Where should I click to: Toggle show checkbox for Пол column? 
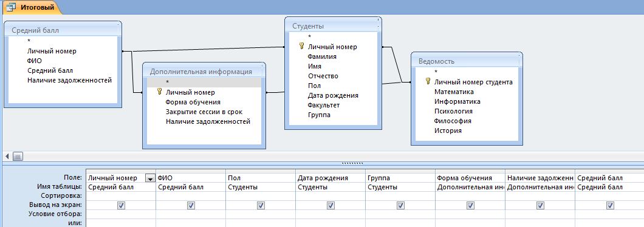tap(261, 205)
